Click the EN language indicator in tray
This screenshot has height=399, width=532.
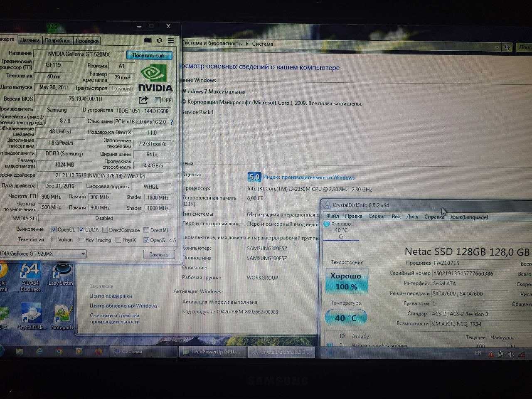(x=478, y=353)
